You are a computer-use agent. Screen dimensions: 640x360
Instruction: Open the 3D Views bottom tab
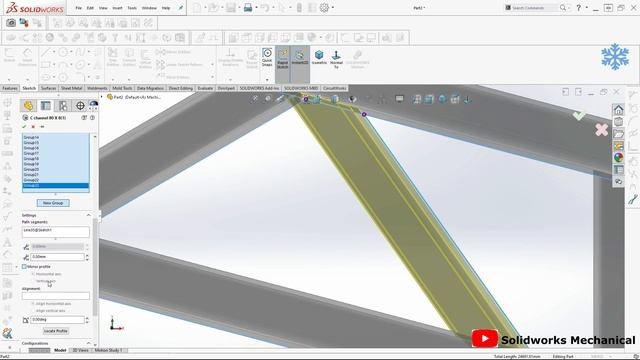(x=80, y=350)
